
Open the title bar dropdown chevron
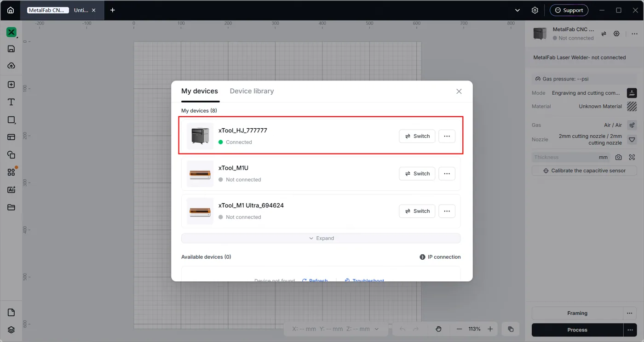(x=517, y=10)
